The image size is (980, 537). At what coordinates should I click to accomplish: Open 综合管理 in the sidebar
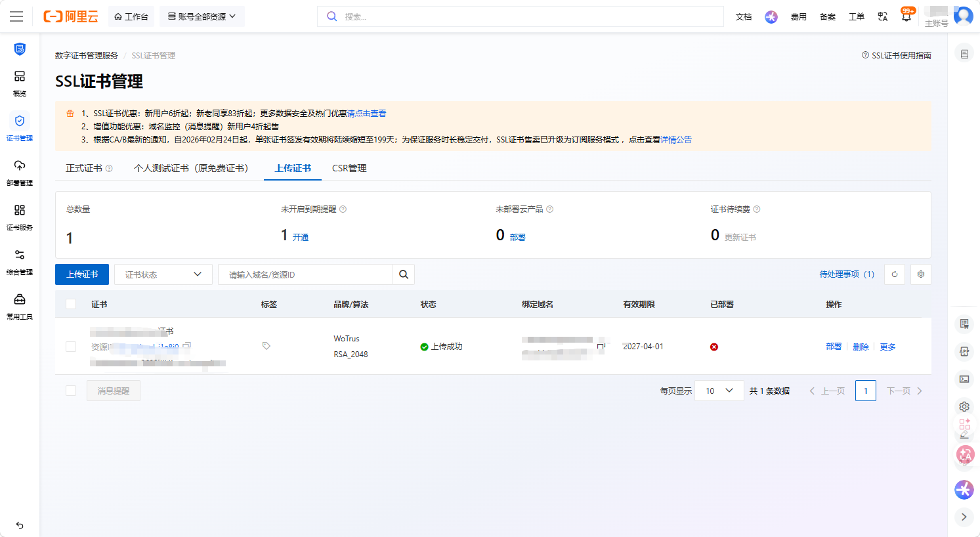(20, 262)
